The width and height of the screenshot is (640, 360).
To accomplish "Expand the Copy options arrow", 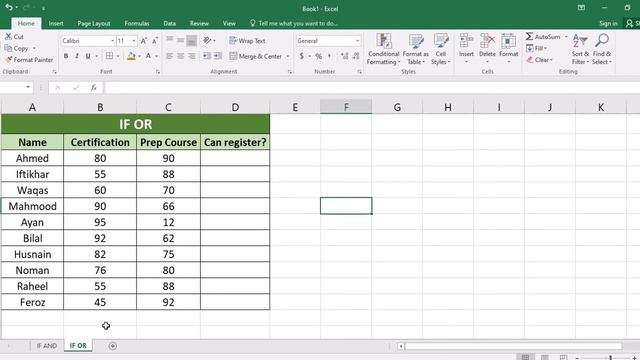I will (x=34, y=48).
